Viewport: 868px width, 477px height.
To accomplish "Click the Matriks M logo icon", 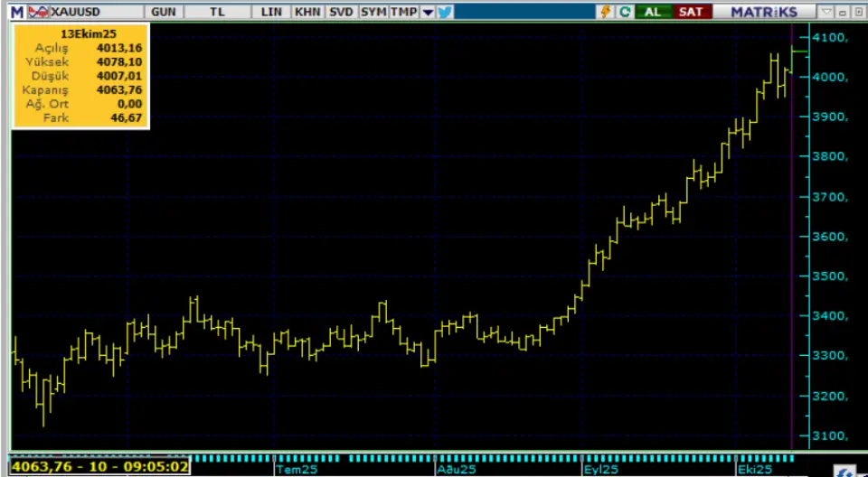I will pyautogui.click(x=17, y=12).
